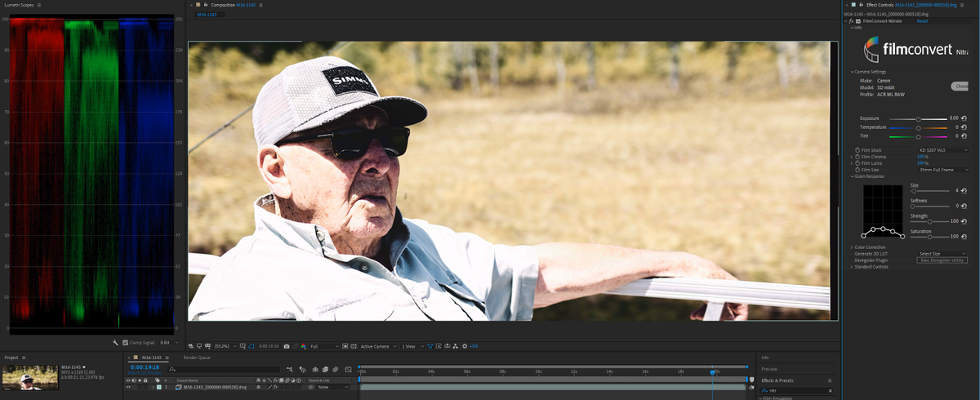Collapse the Camera Settings section
Screen dimensions: 980x400
click(851, 72)
